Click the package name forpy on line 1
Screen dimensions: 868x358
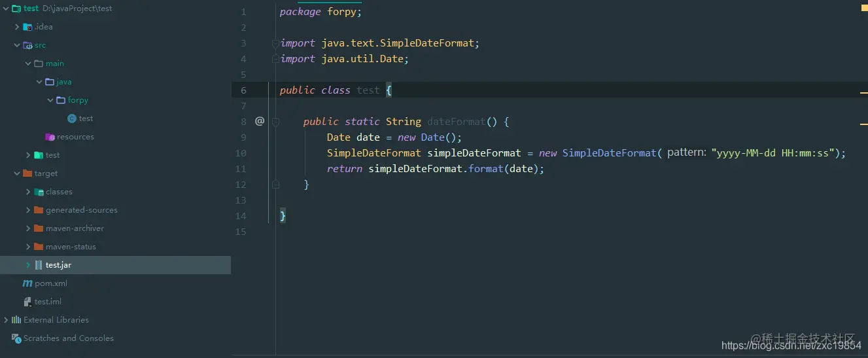[341, 12]
